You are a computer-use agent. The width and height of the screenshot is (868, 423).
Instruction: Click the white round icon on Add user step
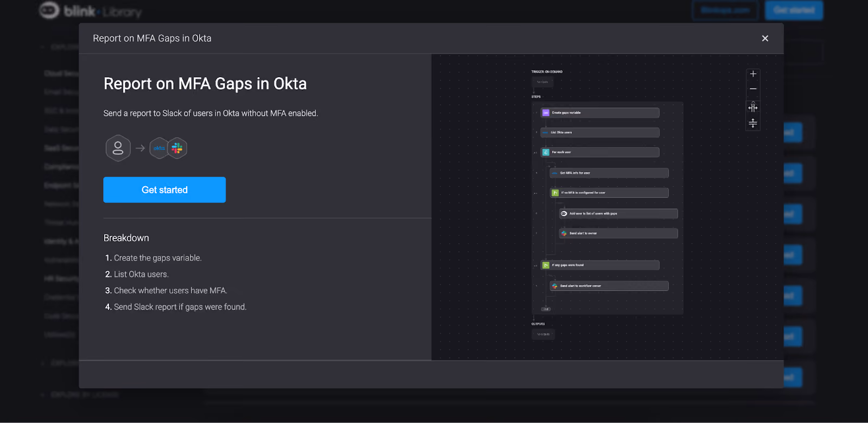click(564, 213)
